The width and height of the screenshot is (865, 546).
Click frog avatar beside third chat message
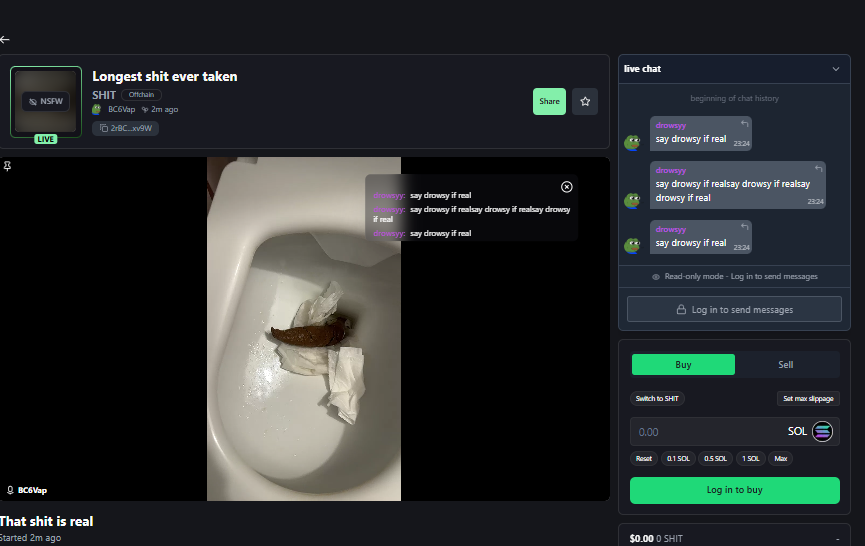(632, 245)
